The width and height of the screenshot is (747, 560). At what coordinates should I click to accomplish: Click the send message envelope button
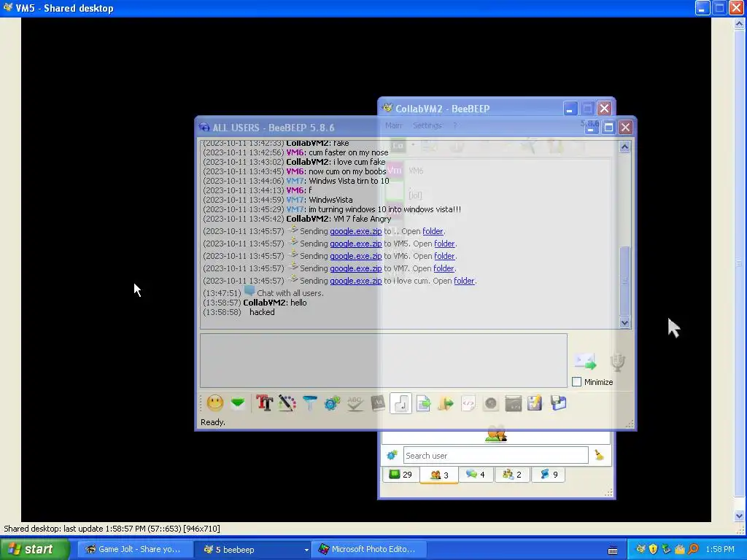point(586,362)
